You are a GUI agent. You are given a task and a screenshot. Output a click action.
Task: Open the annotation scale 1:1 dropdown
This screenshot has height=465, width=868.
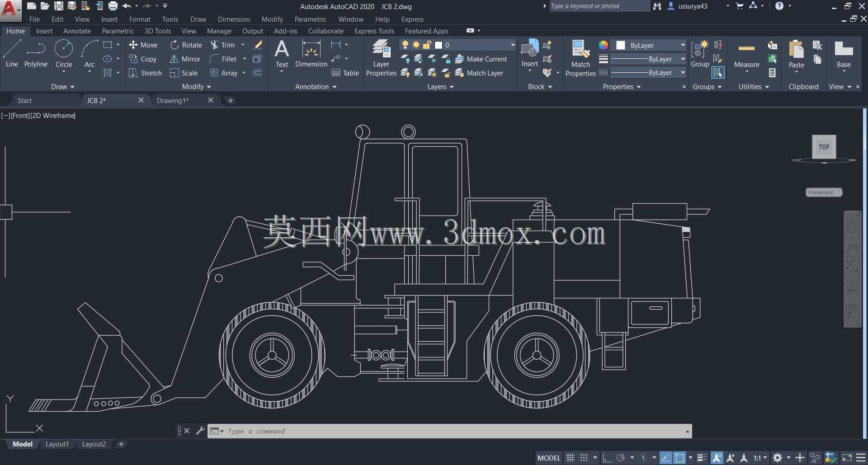pyautogui.click(x=760, y=458)
